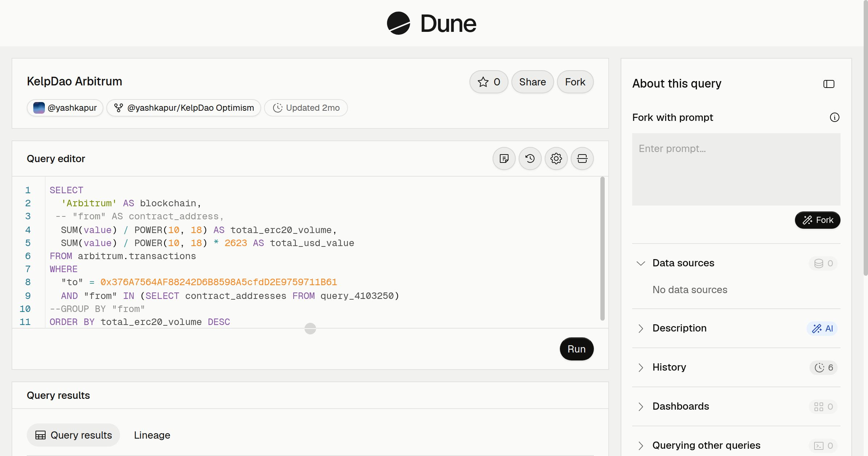Run the query
The image size is (868, 456).
[x=576, y=349]
